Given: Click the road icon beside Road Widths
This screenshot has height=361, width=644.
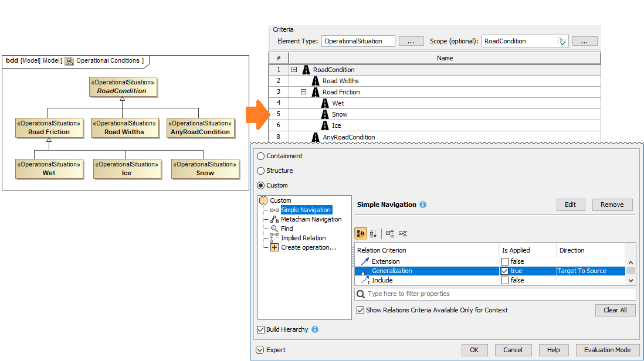Looking at the screenshot, I should click(x=316, y=81).
